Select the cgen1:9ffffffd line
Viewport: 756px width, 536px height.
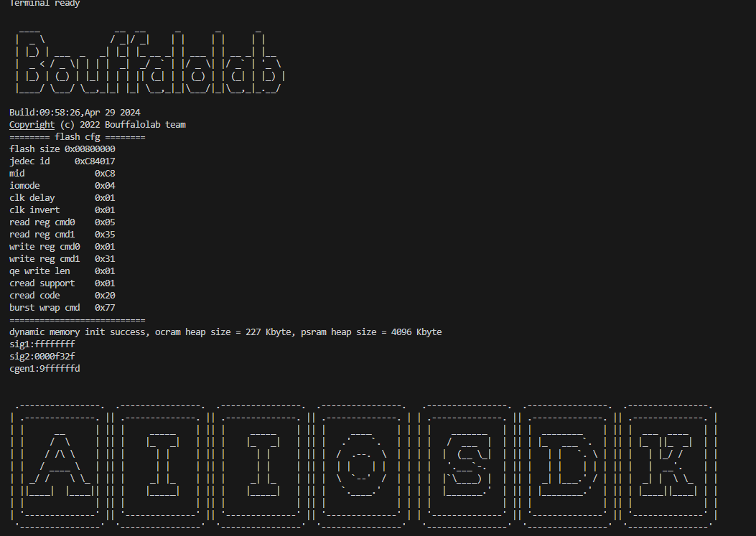pyautogui.click(x=45, y=369)
